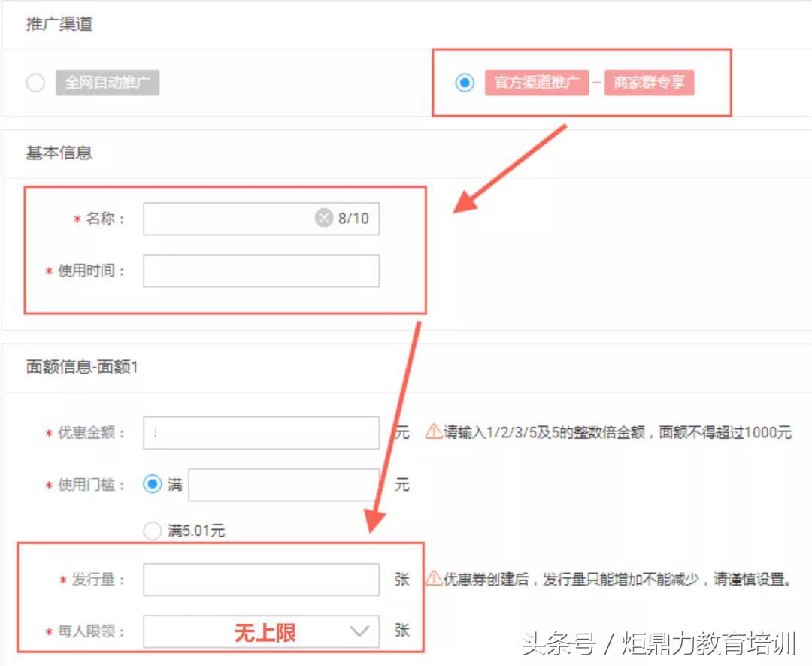Click the 满 threshold amount input
The height and width of the screenshot is (666, 812).
283,484
